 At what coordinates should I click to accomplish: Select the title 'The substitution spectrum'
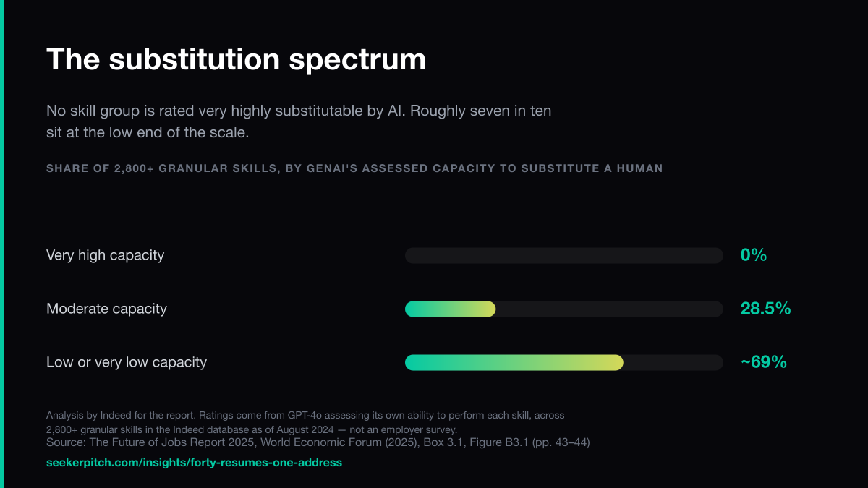click(x=237, y=59)
